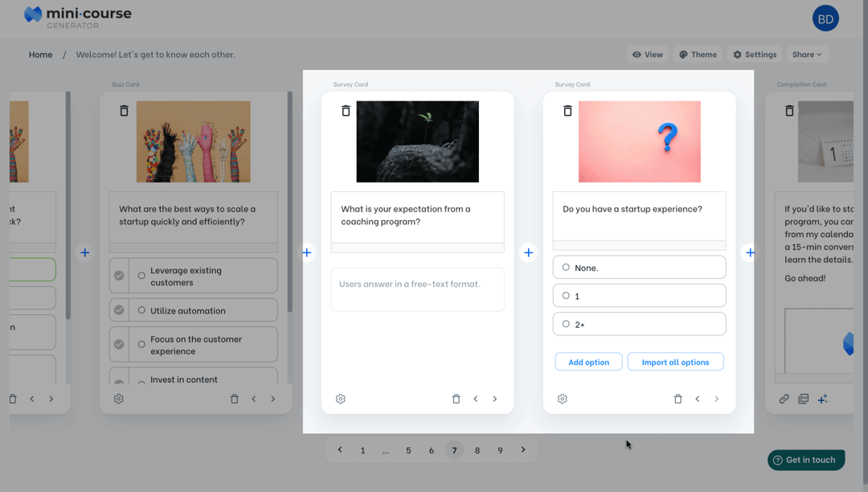This screenshot has width=868, height=492.
Task: Go to page 6
Action: tap(432, 450)
